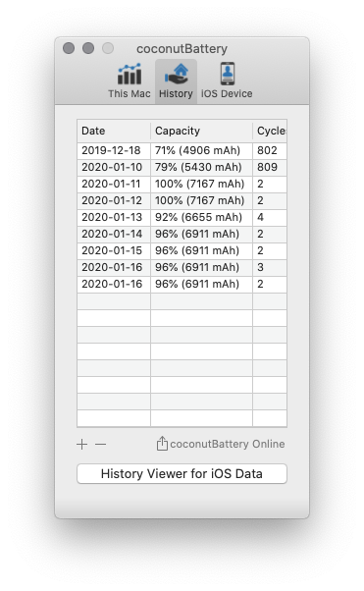
Task: Select the 2020-01-10 row with 809 cycles
Action: point(182,167)
